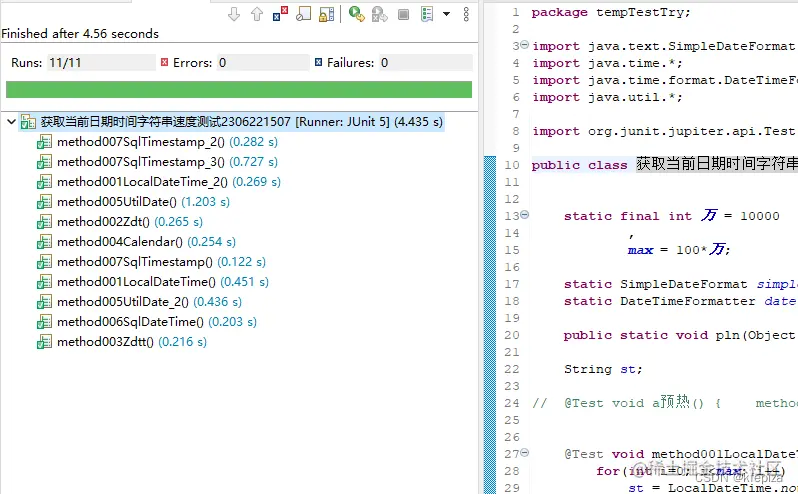Click line number 20 in editor gutter
The width and height of the screenshot is (798, 494).
pyautogui.click(x=511, y=335)
